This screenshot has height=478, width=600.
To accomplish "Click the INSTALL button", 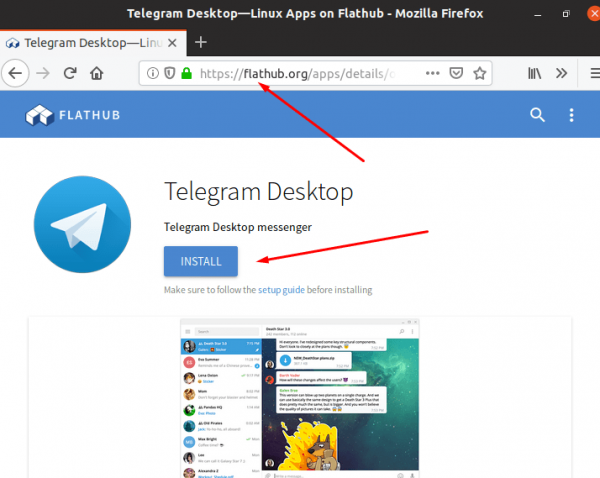I will [x=201, y=261].
